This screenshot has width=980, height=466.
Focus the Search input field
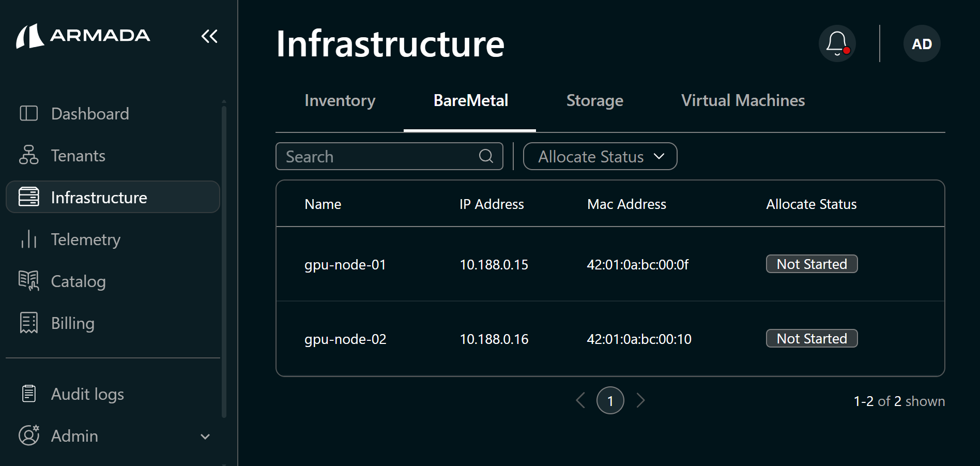click(389, 156)
